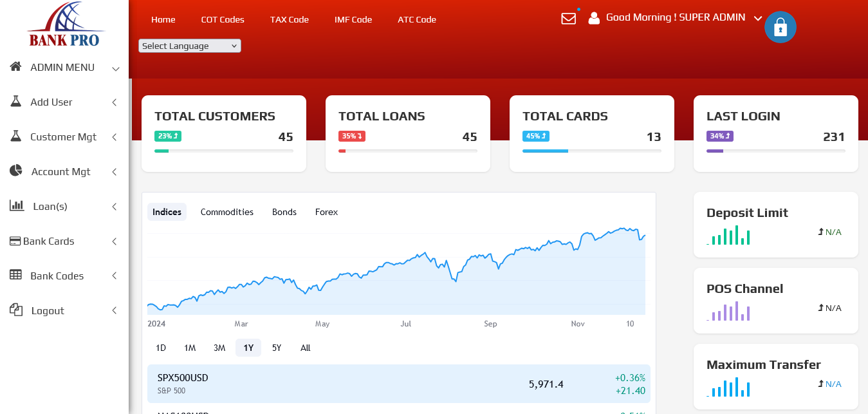The width and height of the screenshot is (868, 414).
Task: Select the 1M chart time range
Action: [190, 348]
